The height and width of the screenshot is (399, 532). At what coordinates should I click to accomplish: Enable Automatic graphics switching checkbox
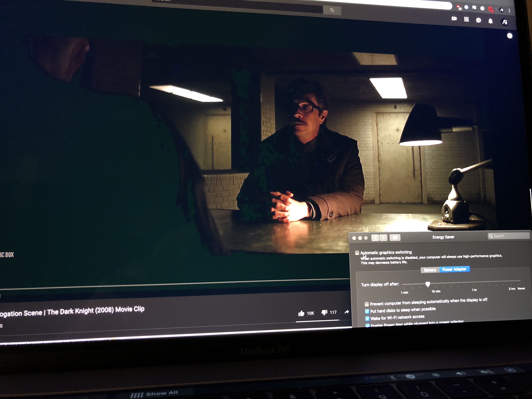pyautogui.click(x=357, y=253)
